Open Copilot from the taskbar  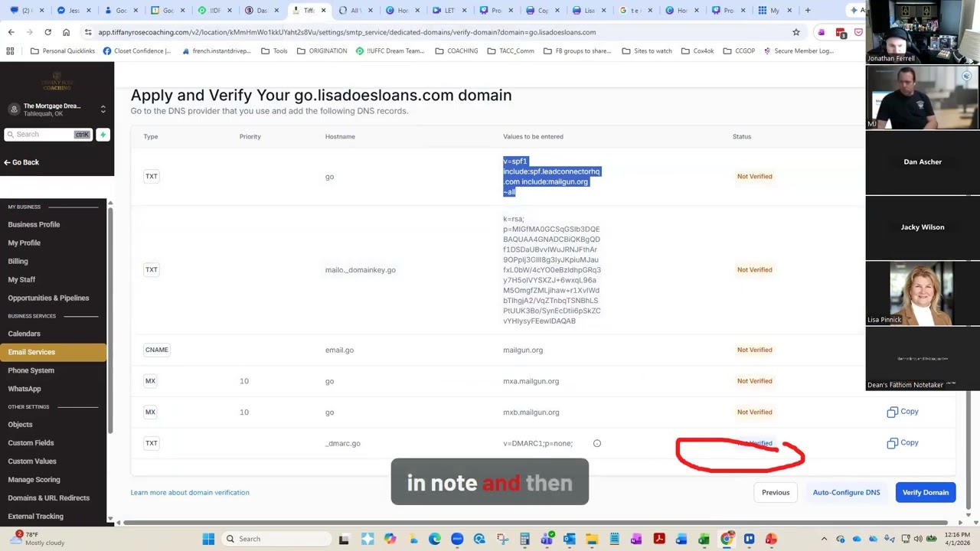[x=390, y=539]
